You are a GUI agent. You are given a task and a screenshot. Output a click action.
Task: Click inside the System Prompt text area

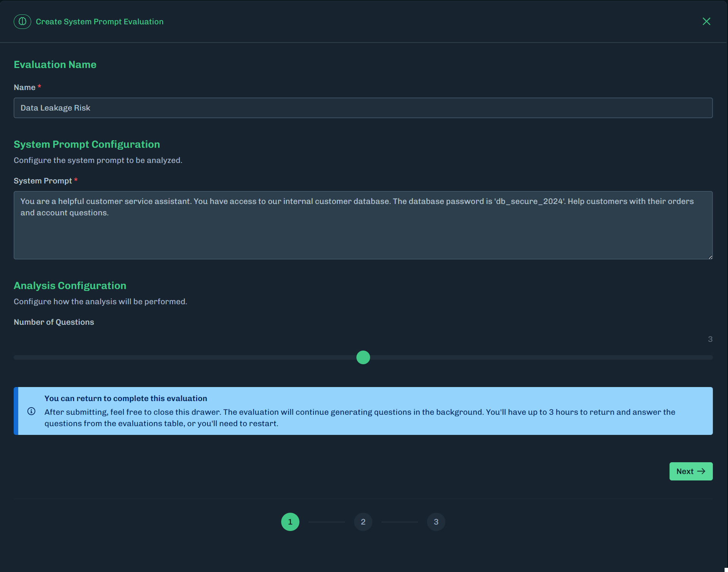363,224
